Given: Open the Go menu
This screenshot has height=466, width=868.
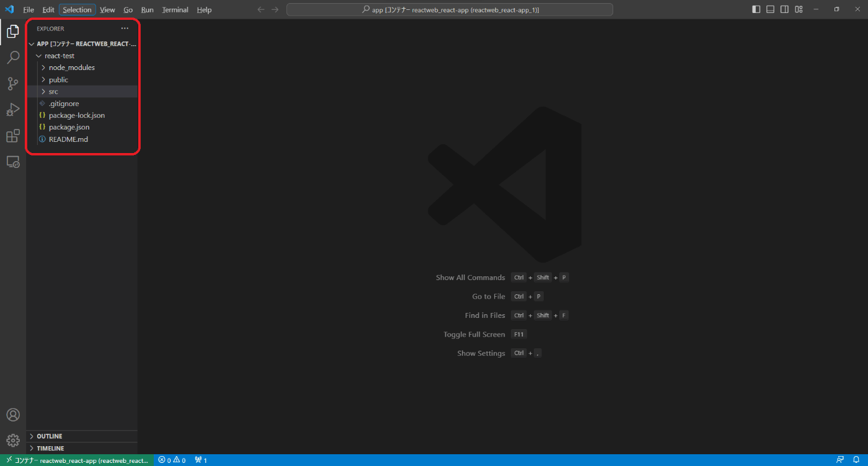Looking at the screenshot, I should point(128,10).
